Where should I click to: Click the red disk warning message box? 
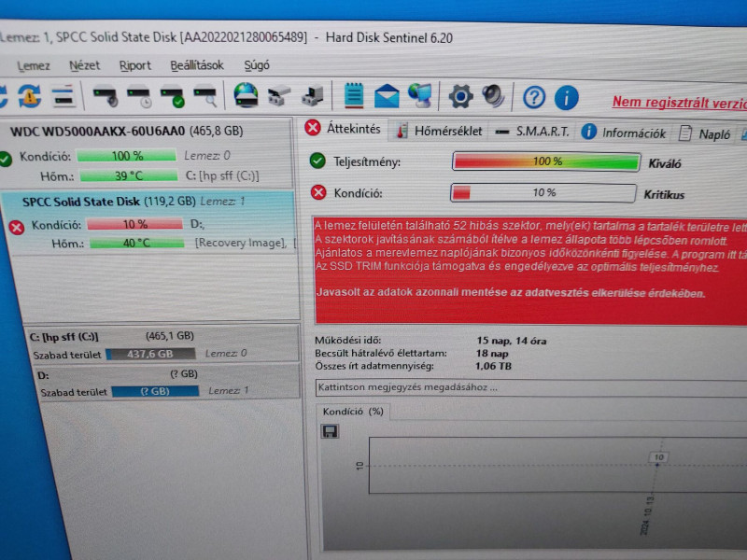coord(530,271)
